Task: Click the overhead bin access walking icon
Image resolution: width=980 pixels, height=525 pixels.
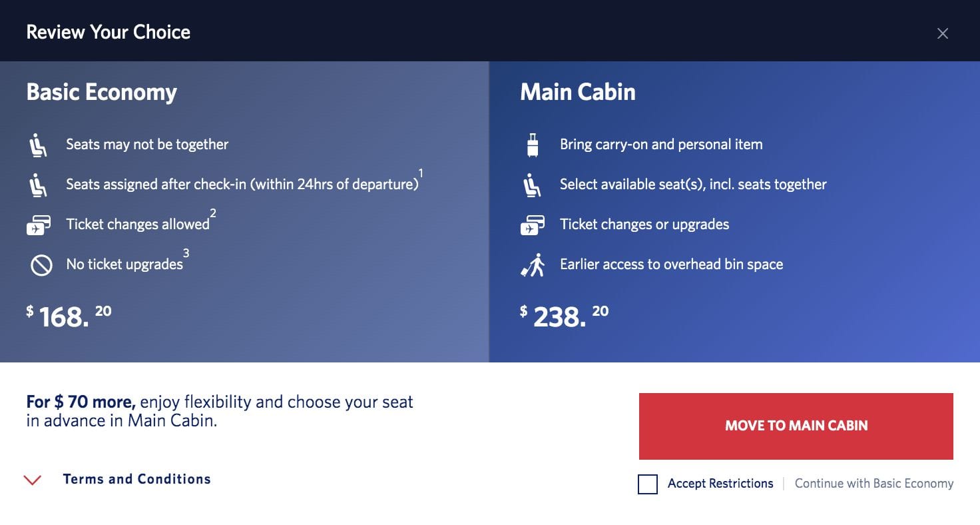Action: 532,264
